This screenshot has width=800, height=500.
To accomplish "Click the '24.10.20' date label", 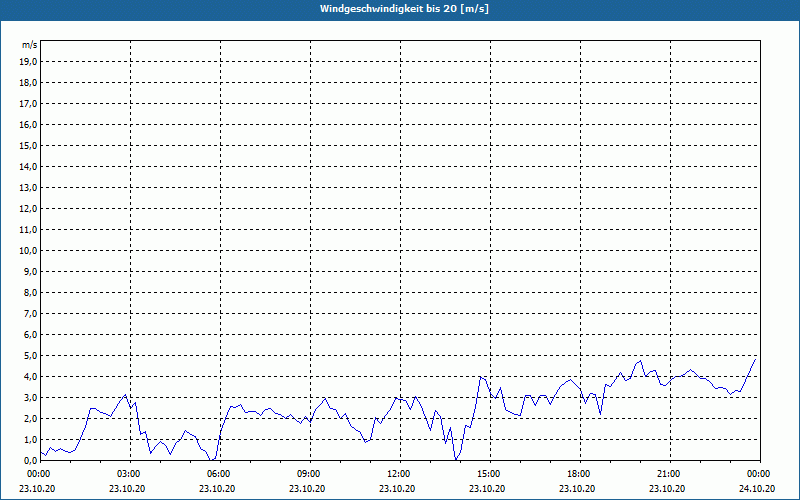I will (757, 489).
